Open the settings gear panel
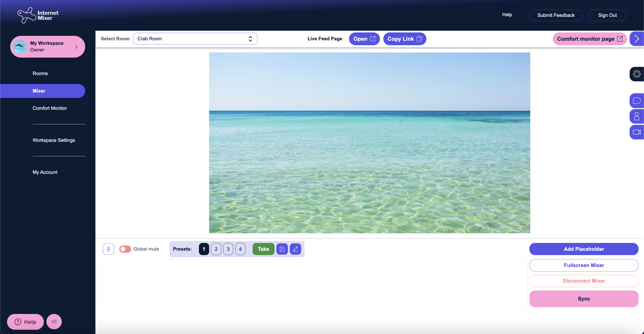Image resolution: width=644 pixels, height=334 pixels. (x=637, y=74)
